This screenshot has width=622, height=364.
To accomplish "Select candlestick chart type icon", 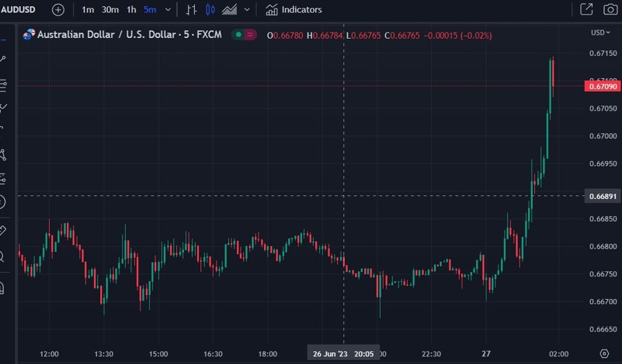I will [210, 10].
